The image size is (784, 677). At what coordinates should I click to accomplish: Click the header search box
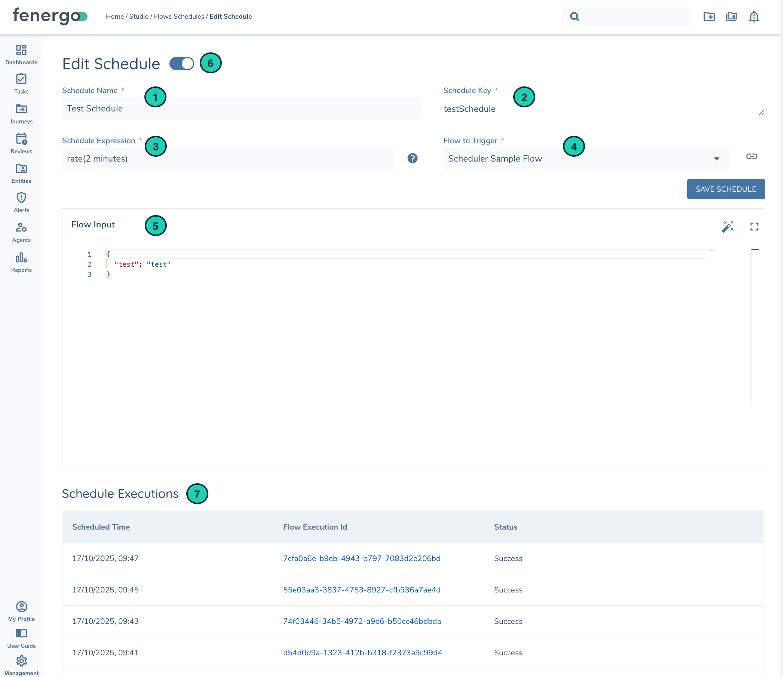coord(632,17)
